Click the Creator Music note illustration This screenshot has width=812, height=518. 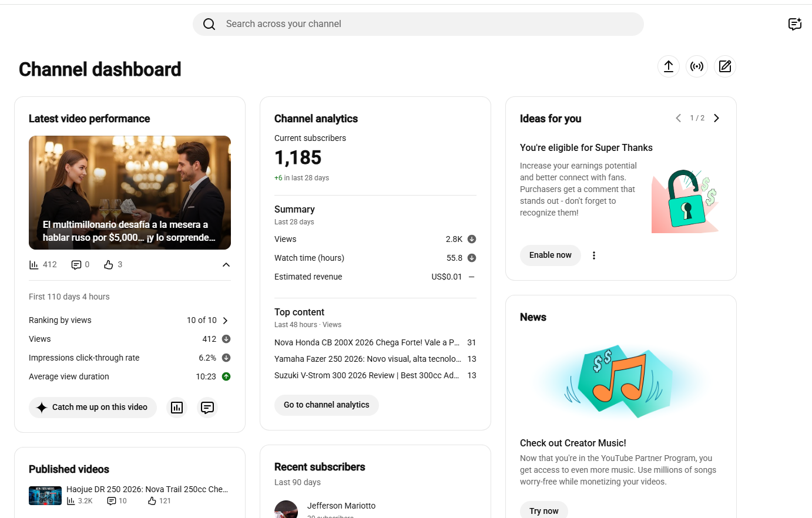pos(620,381)
